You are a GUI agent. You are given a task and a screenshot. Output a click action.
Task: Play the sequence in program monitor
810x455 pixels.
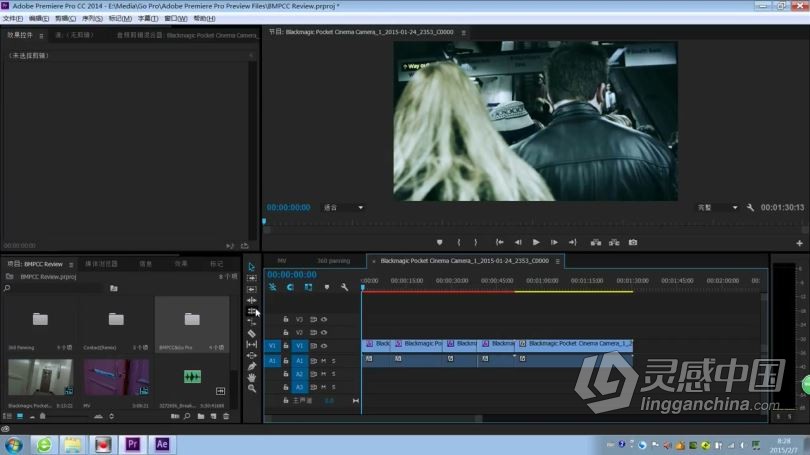[x=536, y=242]
